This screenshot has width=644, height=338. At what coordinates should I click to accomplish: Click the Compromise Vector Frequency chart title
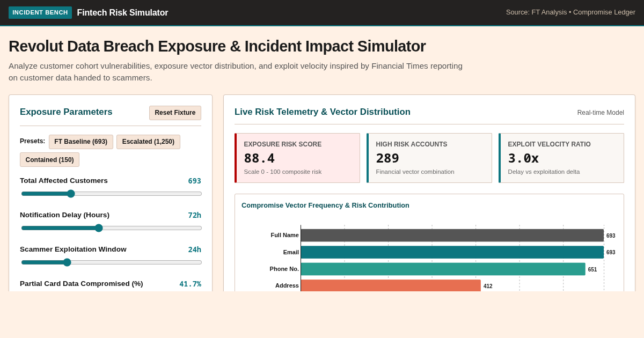[x=325, y=205]
